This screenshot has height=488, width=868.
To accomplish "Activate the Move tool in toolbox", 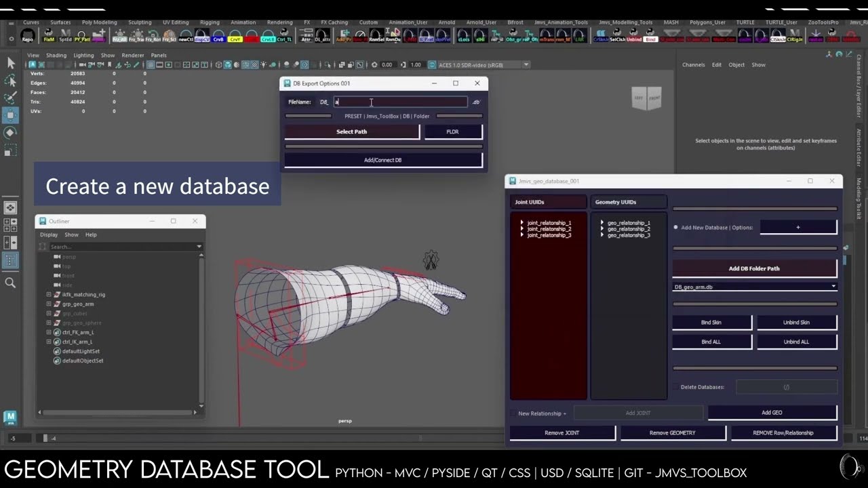I will coord(10,115).
